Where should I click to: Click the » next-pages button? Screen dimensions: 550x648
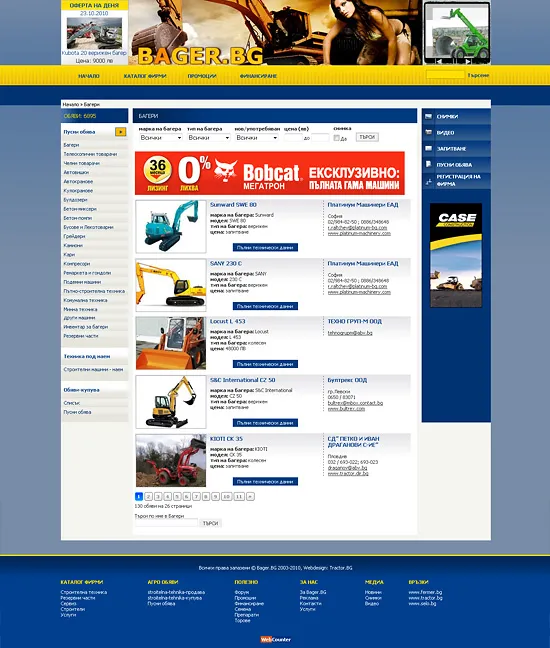pos(250,497)
